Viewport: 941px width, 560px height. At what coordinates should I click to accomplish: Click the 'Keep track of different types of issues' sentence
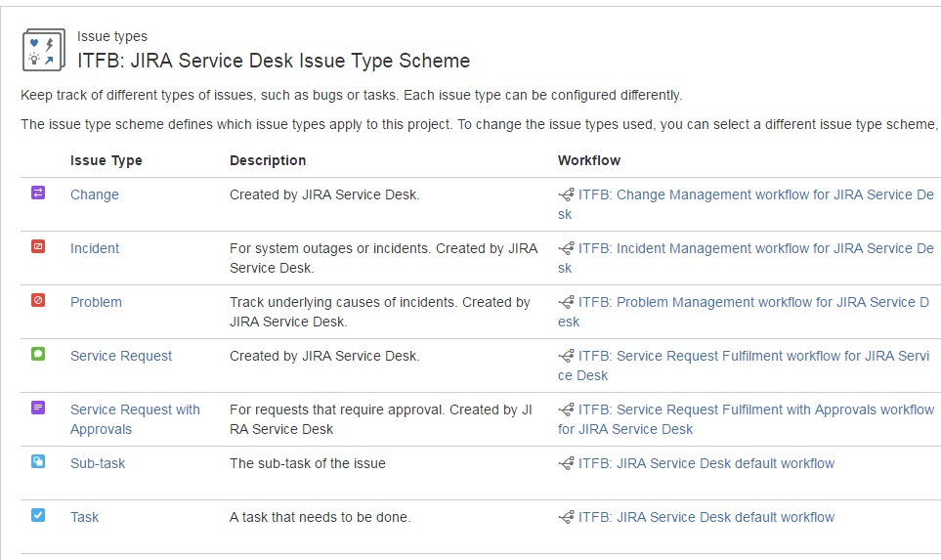pyautogui.click(x=351, y=96)
